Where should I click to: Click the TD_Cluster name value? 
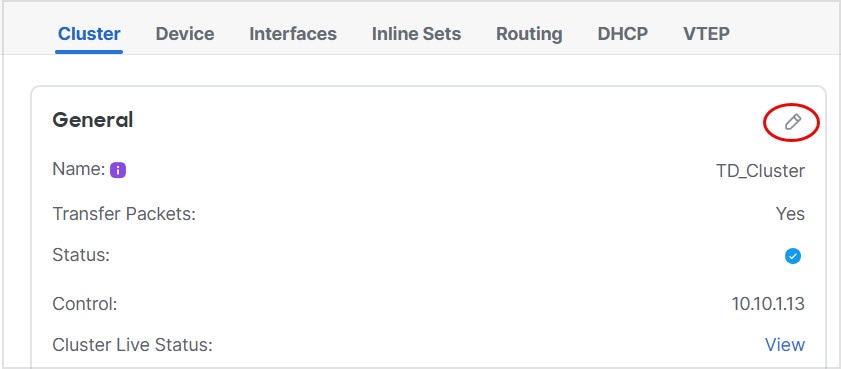[x=761, y=171]
